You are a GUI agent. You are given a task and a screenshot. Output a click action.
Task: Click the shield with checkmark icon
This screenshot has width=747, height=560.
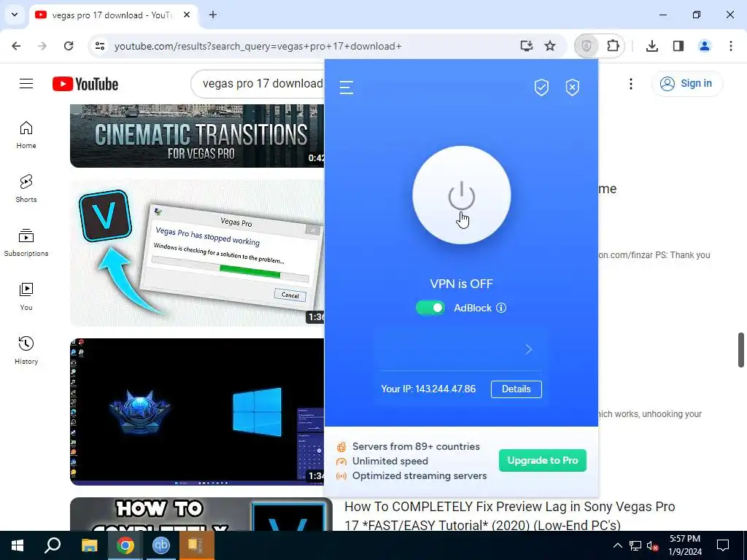541,87
